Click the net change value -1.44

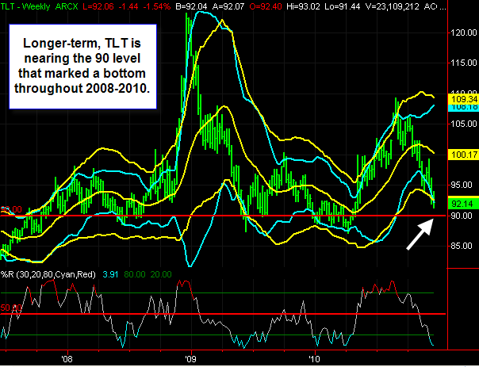tap(129, 7)
